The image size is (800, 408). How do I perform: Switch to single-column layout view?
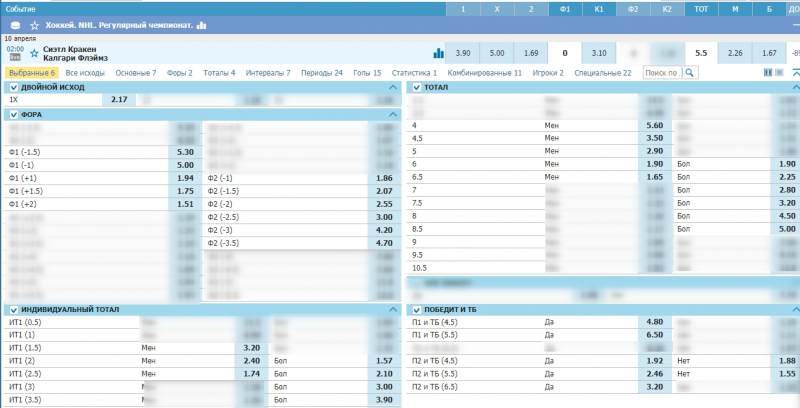[x=778, y=73]
